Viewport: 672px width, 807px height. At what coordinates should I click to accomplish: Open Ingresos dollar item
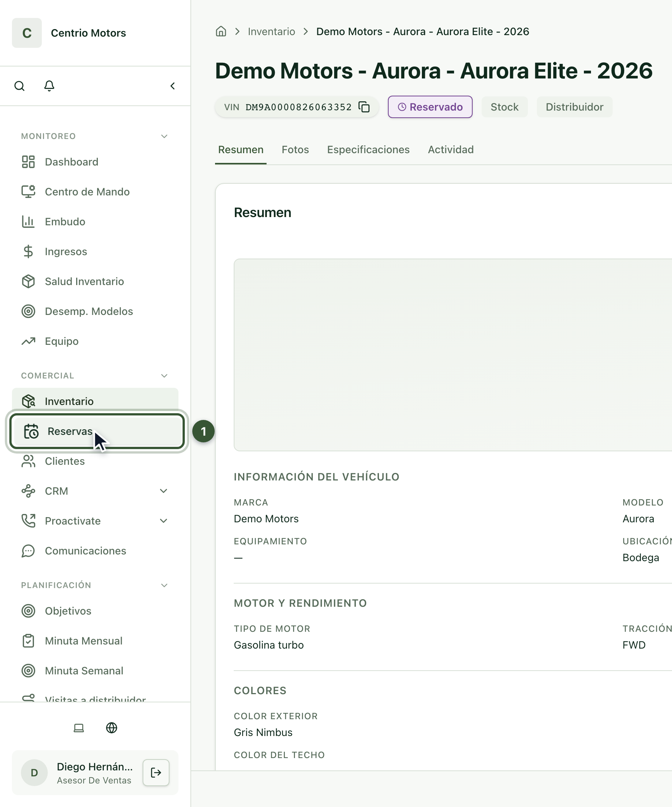(95, 252)
